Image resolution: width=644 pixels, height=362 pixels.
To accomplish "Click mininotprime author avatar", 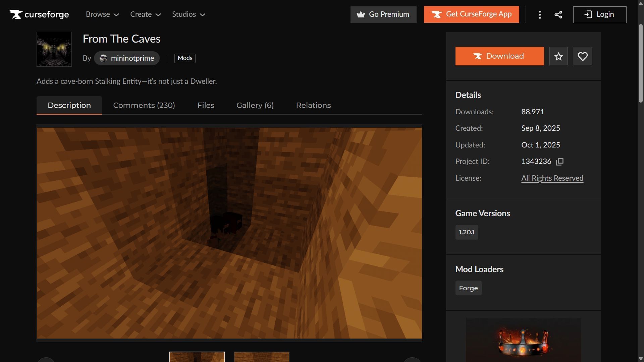I will coord(103,58).
